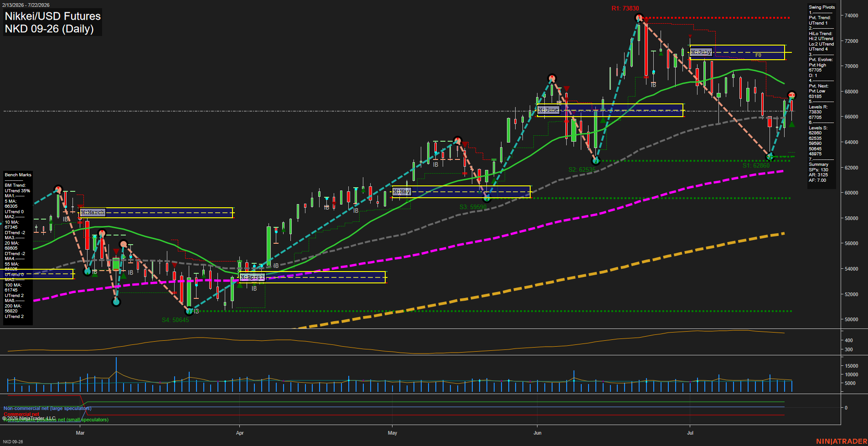Select the 'M:June' monthly zone label
This screenshot has height=446, width=868.
coord(548,110)
